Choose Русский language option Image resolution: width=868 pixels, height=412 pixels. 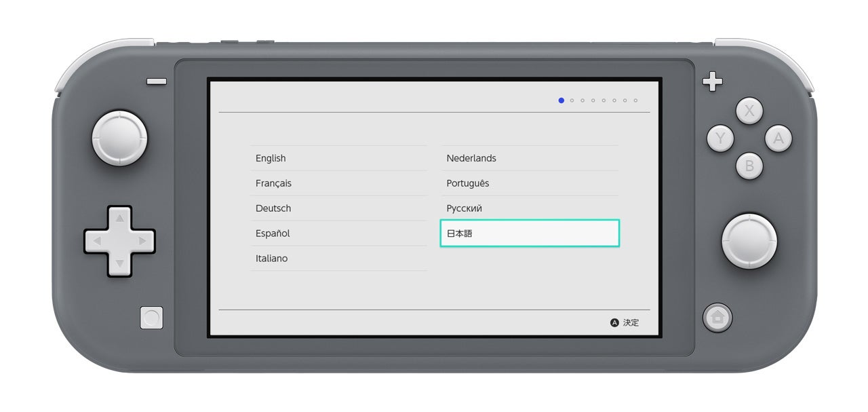530,208
